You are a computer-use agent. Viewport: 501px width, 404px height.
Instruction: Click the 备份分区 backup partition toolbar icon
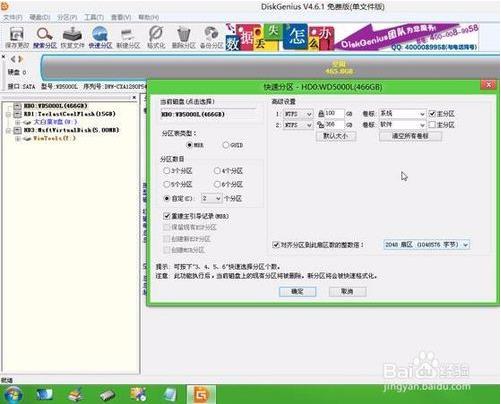[x=211, y=34]
